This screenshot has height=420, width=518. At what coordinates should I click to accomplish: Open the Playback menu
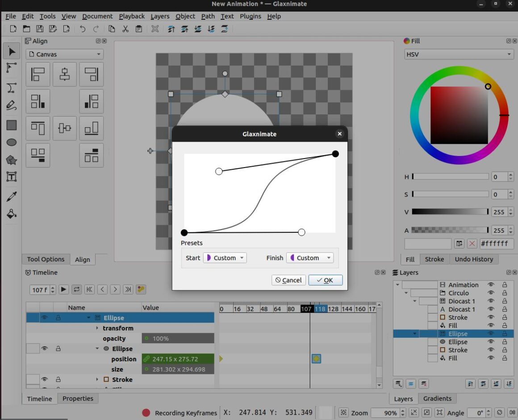click(x=131, y=16)
